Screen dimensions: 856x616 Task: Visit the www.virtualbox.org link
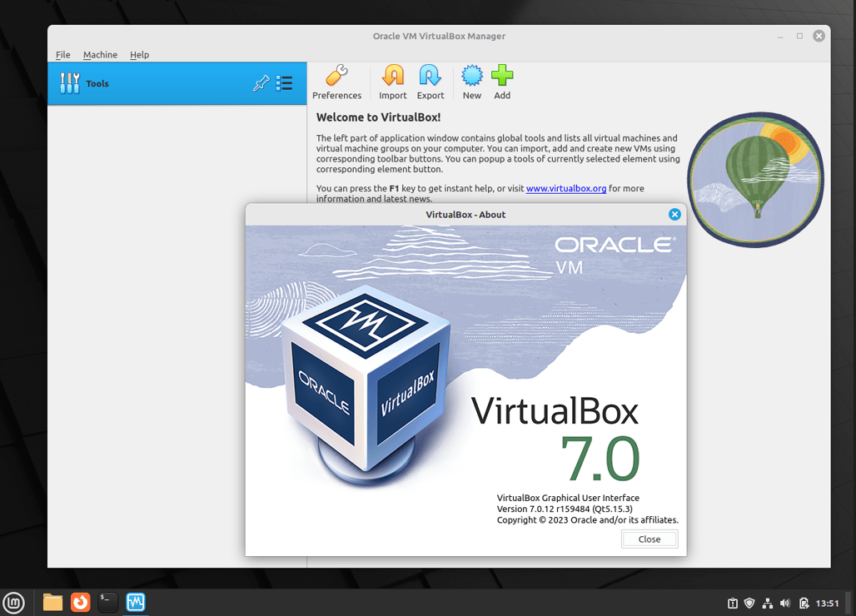coord(566,188)
